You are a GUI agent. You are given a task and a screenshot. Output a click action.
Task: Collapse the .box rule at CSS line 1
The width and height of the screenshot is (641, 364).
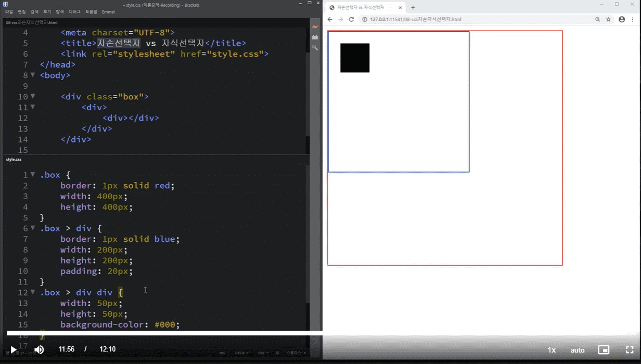[x=33, y=174]
